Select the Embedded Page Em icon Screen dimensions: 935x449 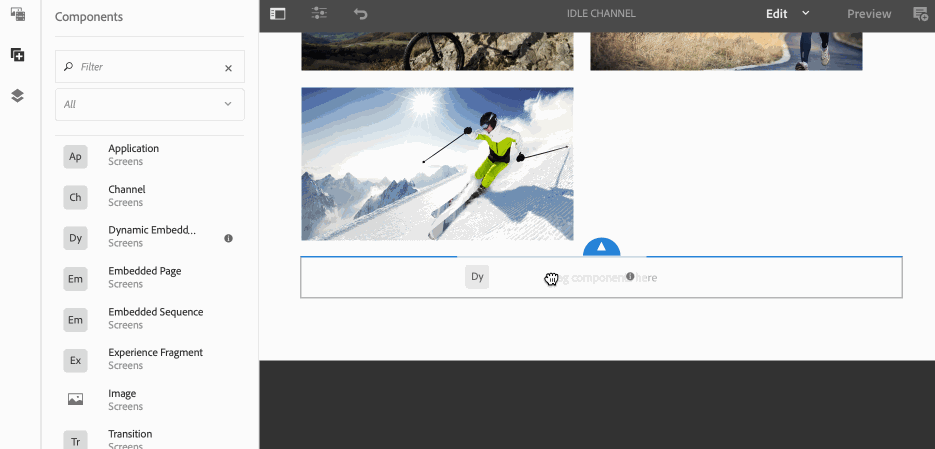pyautogui.click(x=75, y=278)
